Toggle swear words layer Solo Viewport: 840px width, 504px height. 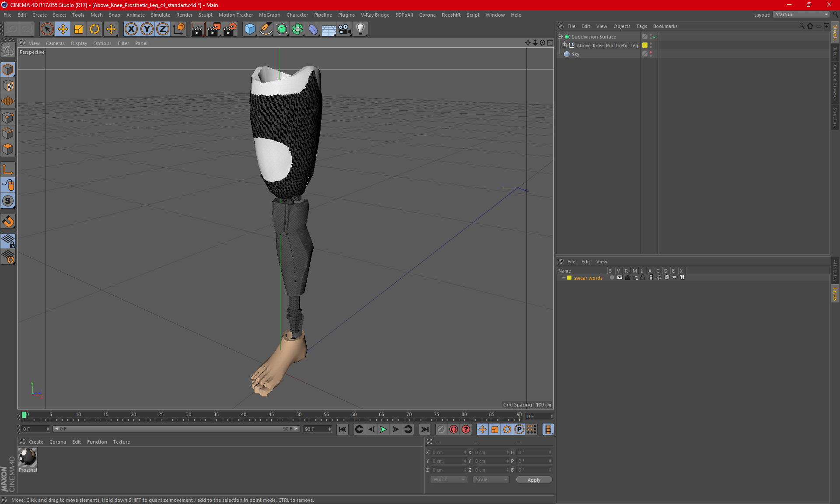click(612, 277)
